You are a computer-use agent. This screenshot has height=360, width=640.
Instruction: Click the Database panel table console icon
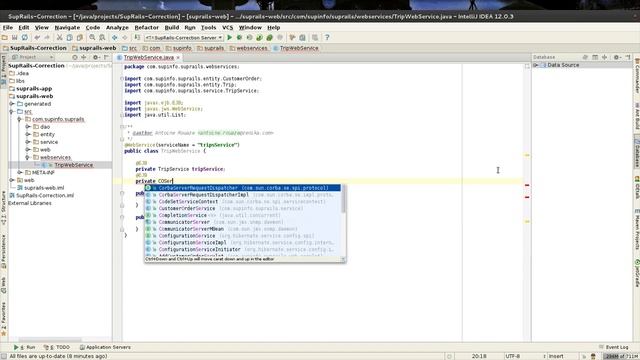click(595, 57)
